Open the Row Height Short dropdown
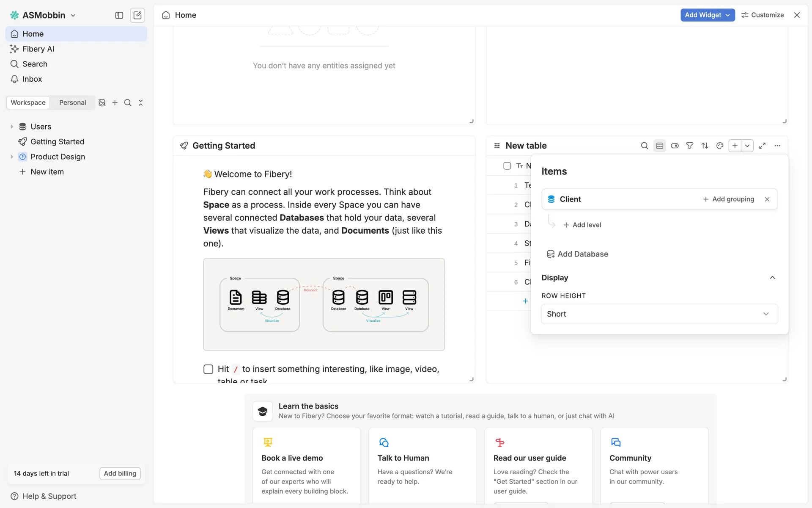Image resolution: width=812 pixels, height=508 pixels. click(x=659, y=314)
